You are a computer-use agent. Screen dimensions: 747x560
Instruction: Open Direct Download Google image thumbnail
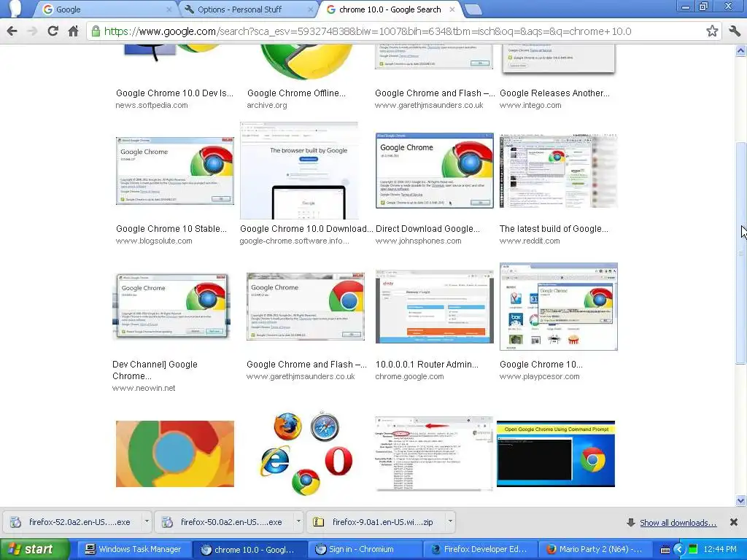[435, 171]
